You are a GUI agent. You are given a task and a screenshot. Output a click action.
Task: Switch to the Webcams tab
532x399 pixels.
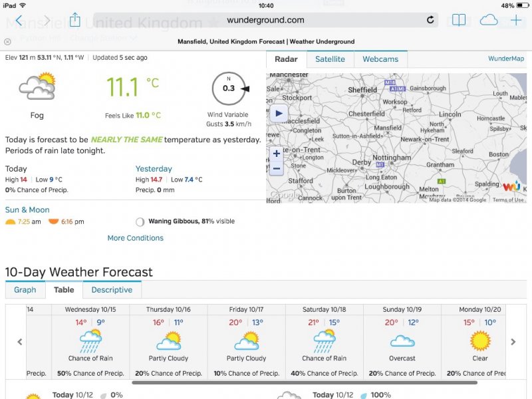pos(380,59)
